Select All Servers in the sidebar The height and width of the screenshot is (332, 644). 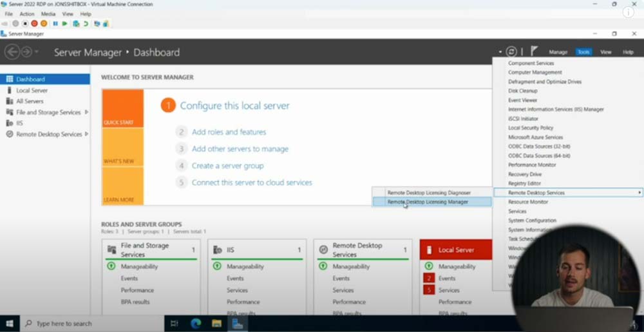[x=30, y=101]
